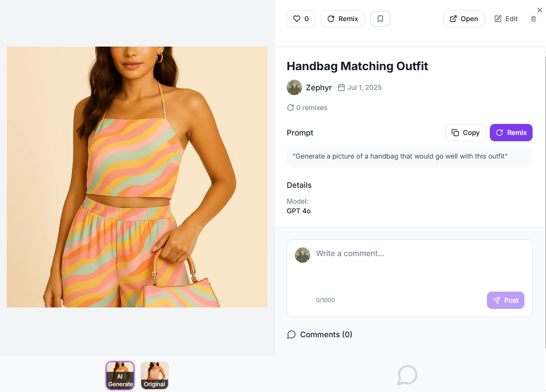Like the post with heart icon

click(301, 19)
